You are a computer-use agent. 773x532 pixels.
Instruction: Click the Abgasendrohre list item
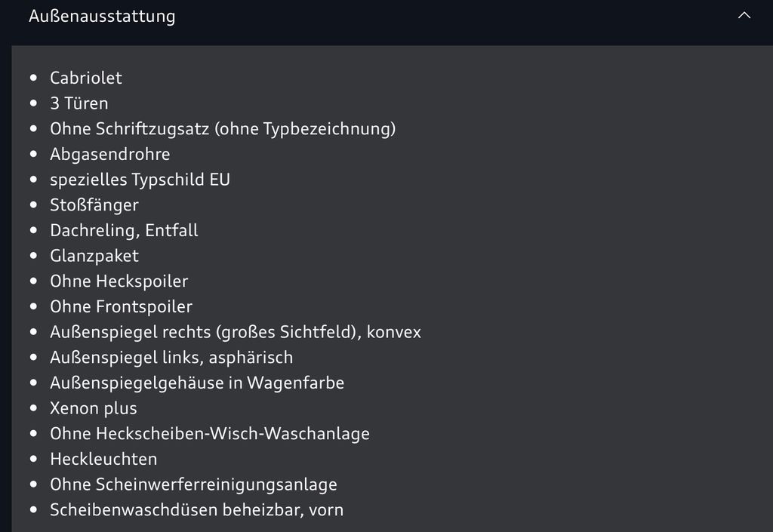point(110,155)
